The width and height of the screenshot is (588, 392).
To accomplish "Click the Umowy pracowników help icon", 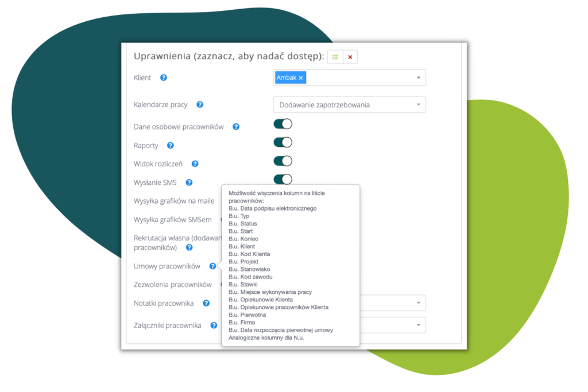I will (x=212, y=266).
